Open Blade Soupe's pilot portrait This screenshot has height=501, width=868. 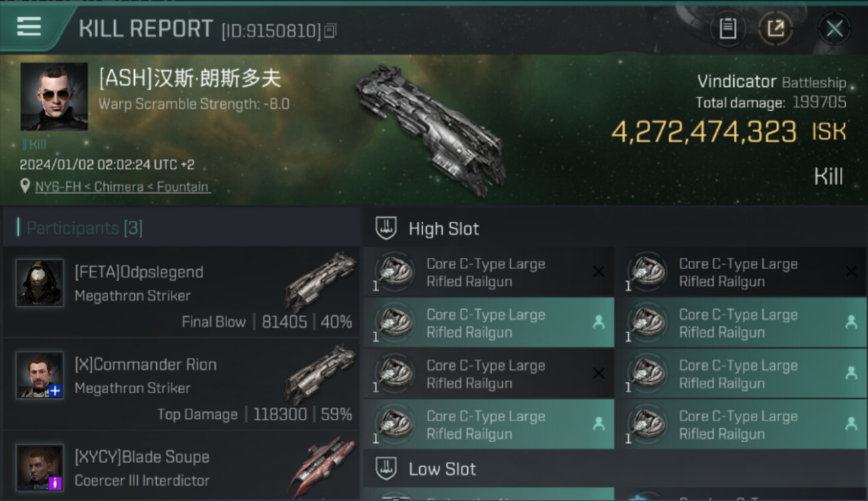pos(40,468)
